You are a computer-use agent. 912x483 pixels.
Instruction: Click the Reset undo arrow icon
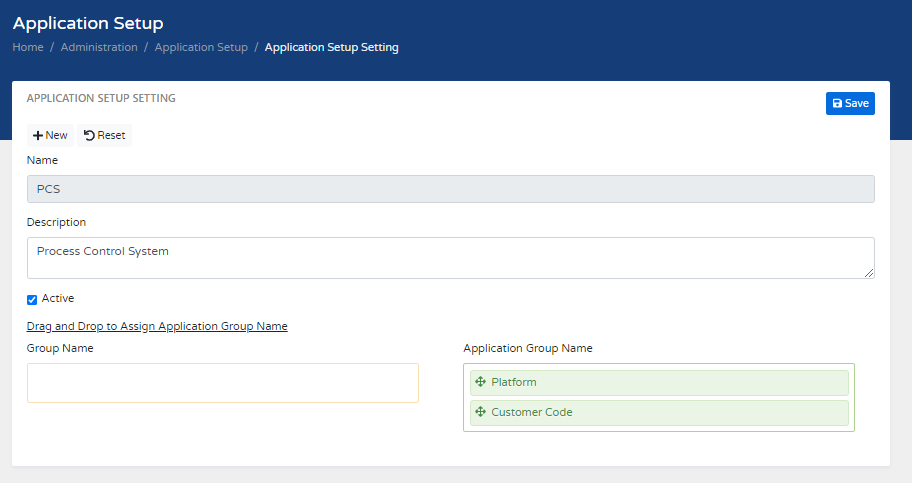click(89, 136)
